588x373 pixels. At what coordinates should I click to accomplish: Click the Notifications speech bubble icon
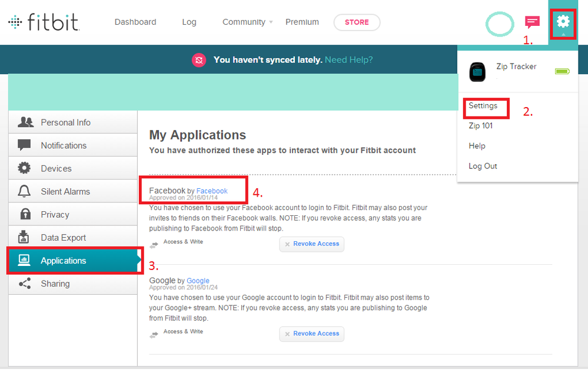[24, 145]
